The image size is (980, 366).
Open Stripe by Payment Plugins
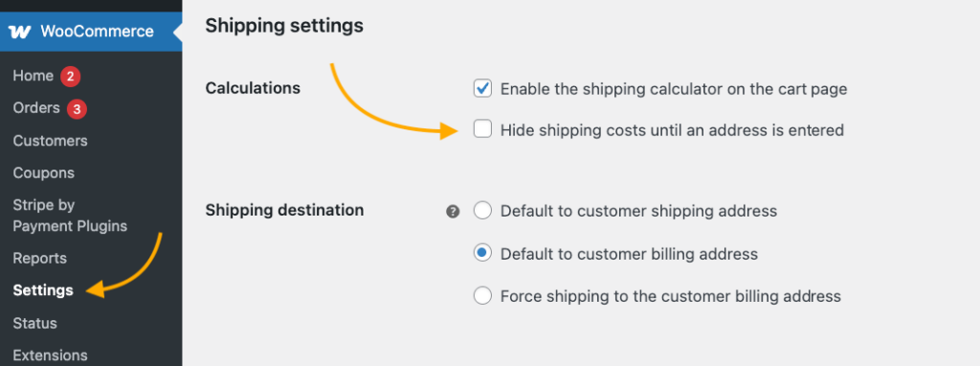coord(70,216)
